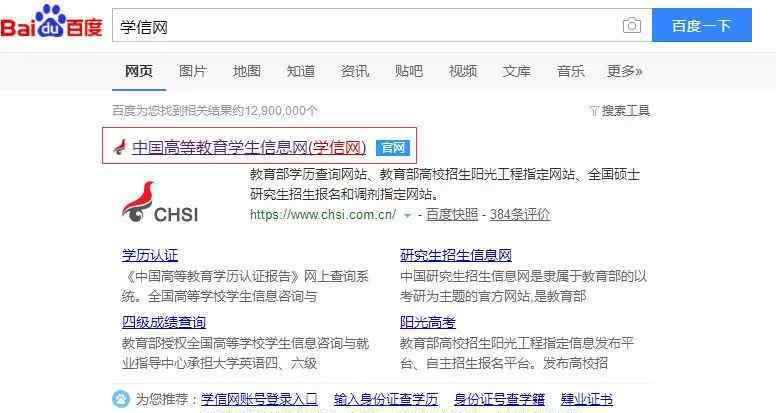Switch to the 图片 tab

coord(193,71)
